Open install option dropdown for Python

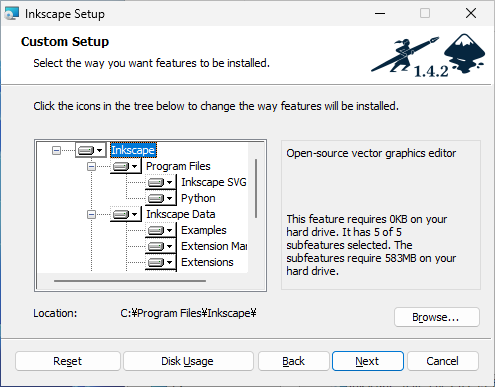(x=161, y=198)
